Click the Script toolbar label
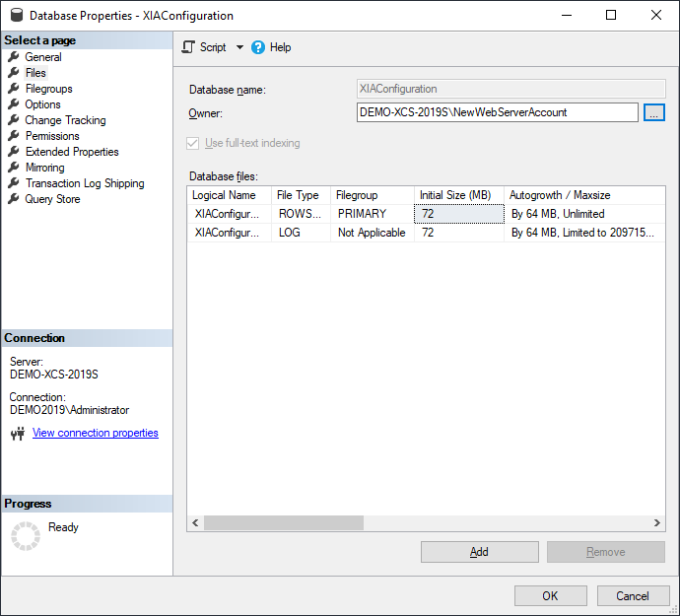This screenshot has height=616, width=680. click(213, 47)
